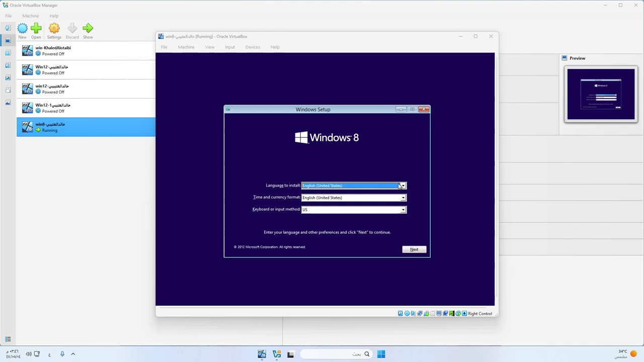Open machine Settings with the orange gear
Viewport: 644px width, 362px height.
coord(54,28)
